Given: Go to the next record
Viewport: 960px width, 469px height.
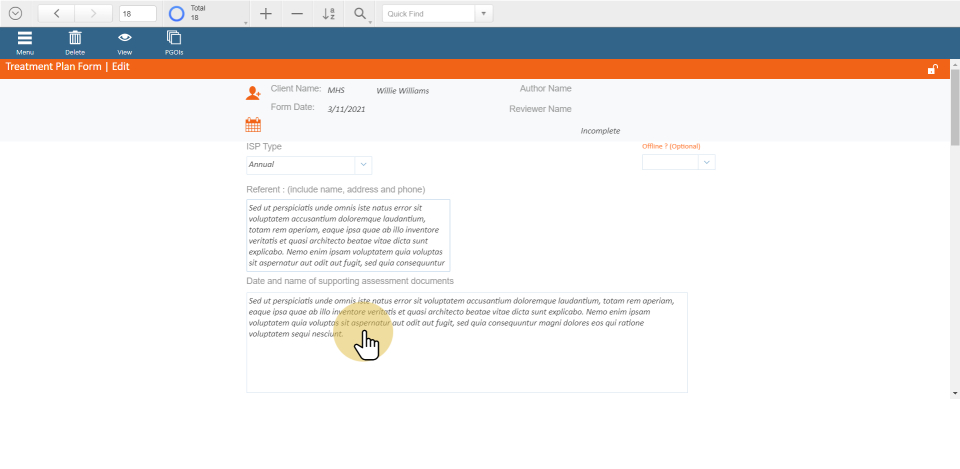Looking at the screenshot, I should 94,14.
